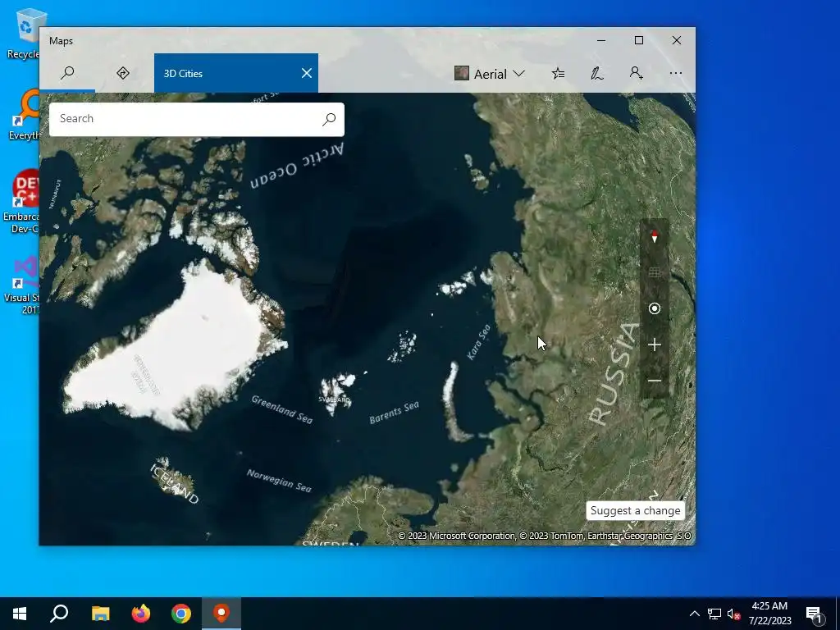Click the RUSSIA map label
Viewport: 840px width, 630px height.
(614, 374)
